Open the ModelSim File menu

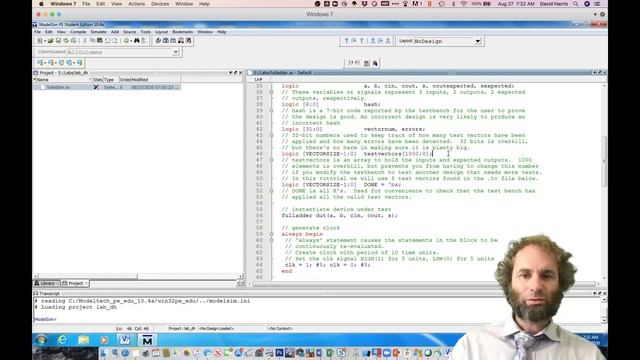[x=38, y=32]
